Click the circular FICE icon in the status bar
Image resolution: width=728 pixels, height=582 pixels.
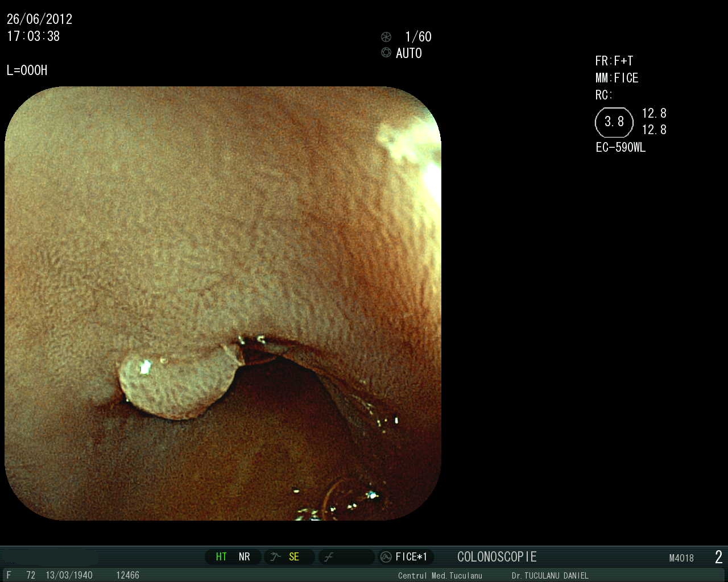click(x=386, y=557)
